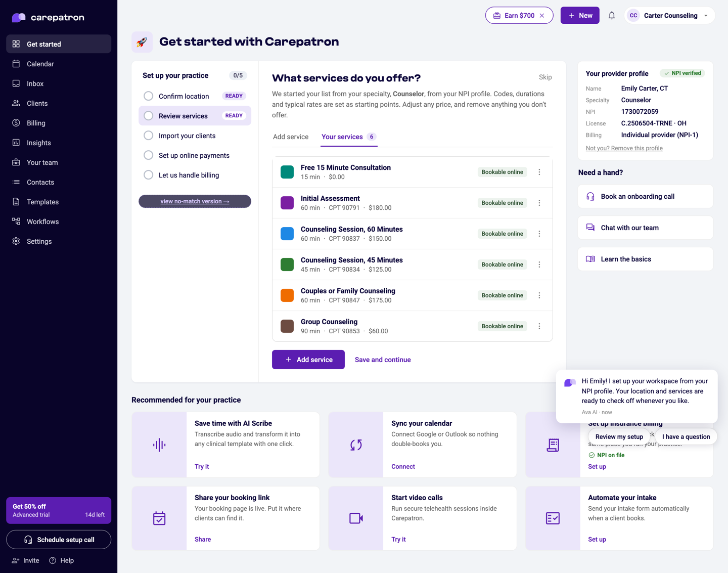Click the booking link calendar-check icon
Image resolution: width=728 pixels, height=573 pixels.
159,518
